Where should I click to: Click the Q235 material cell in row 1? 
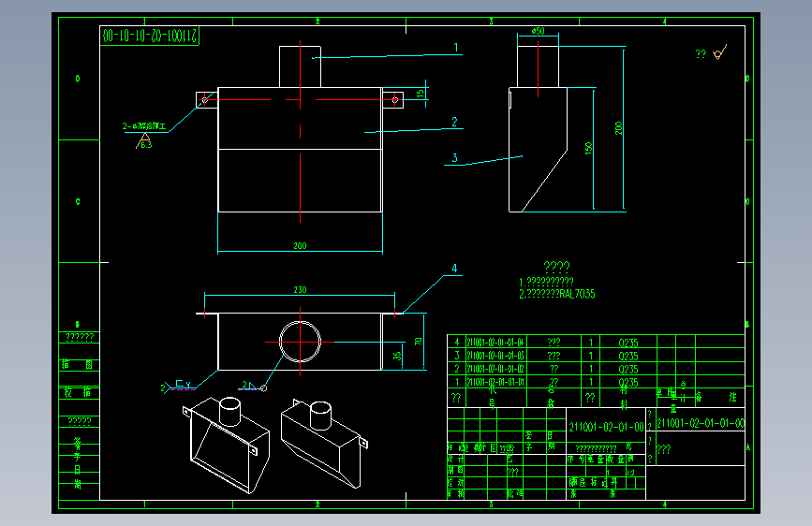(x=628, y=382)
